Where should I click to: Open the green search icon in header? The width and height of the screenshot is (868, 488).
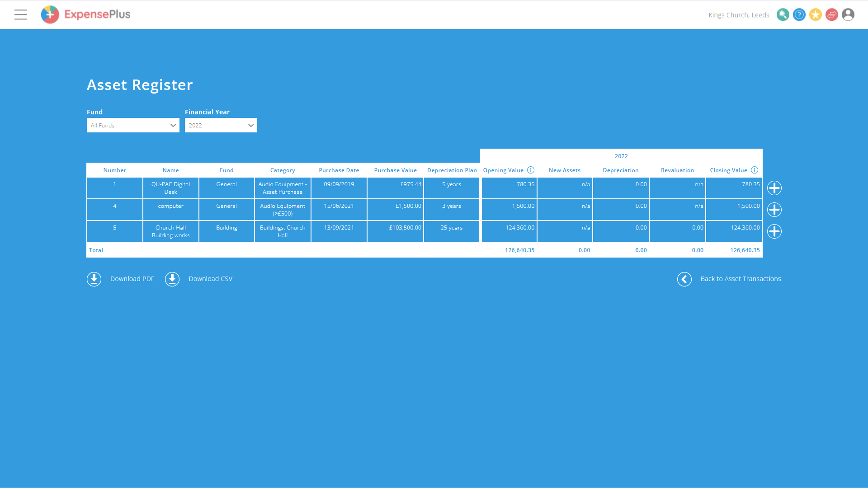783,14
